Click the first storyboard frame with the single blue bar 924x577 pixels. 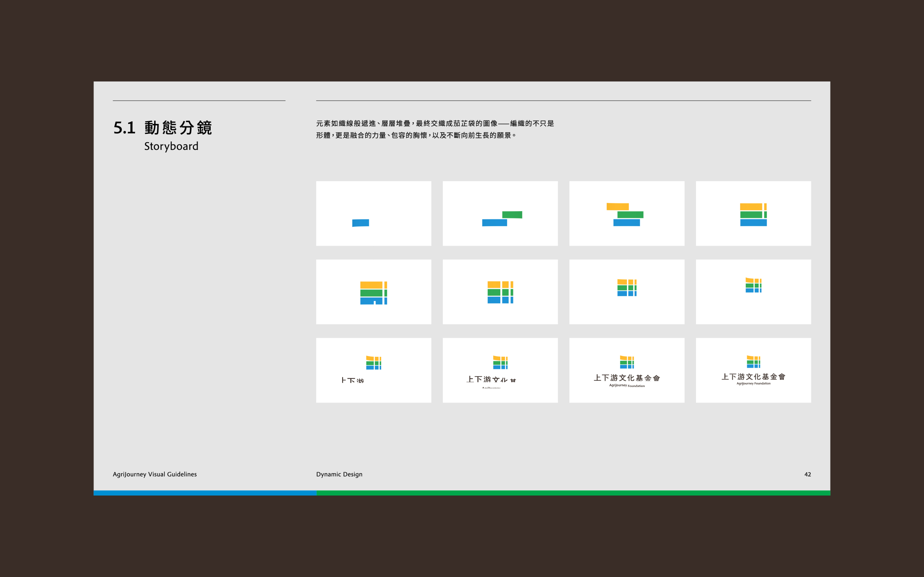pyautogui.click(x=373, y=213)
